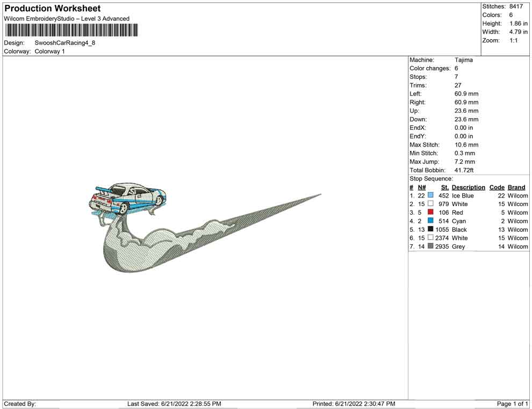Viewport: 532px width, 409px height.
Task: Click the 'Description' column header
Action: pos(469,187)
